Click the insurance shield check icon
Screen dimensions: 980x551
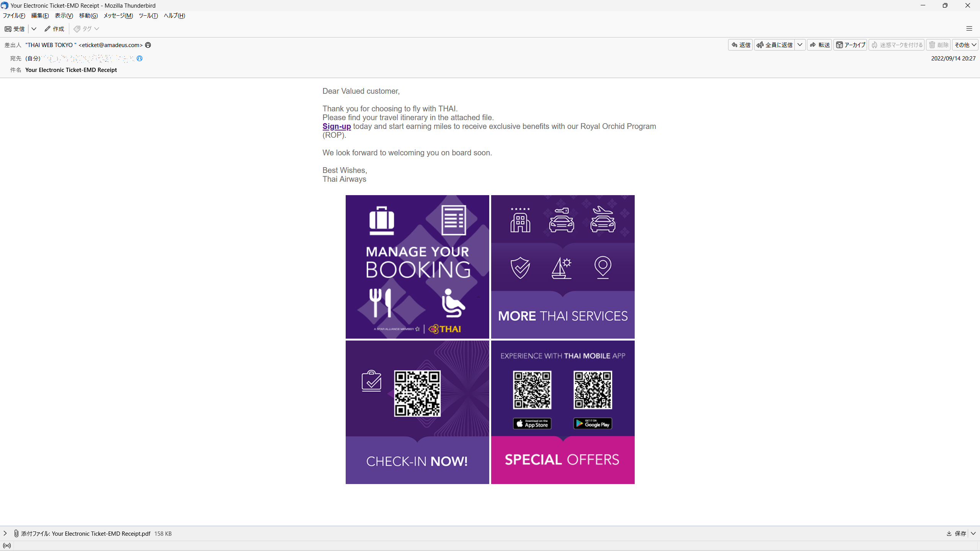click(520, 268)
